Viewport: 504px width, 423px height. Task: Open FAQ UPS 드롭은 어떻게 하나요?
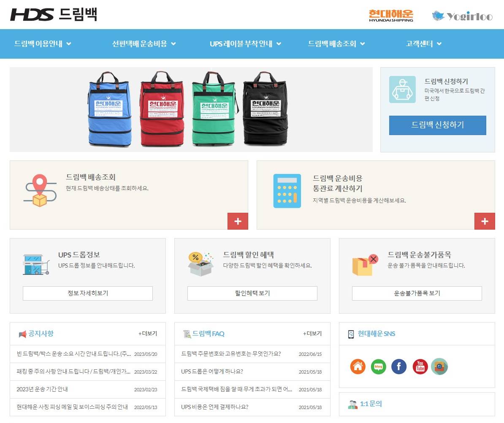212,371
